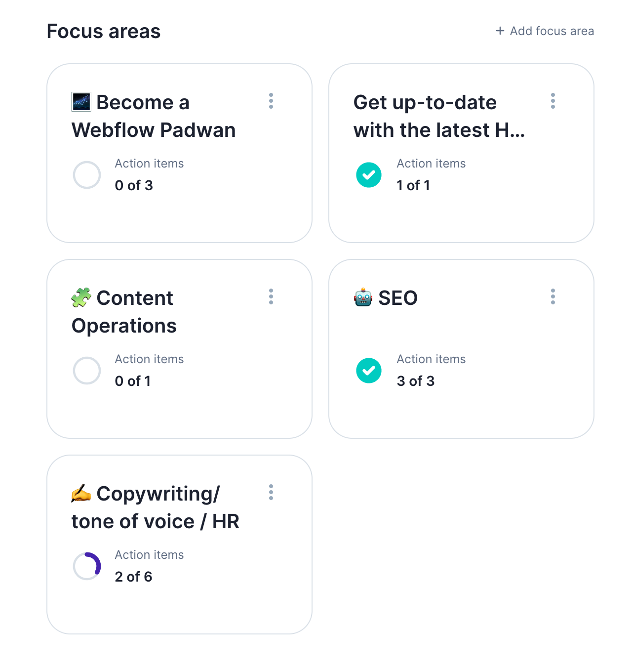Click the plus icon beside Add focus area

[x=500, y=31]
